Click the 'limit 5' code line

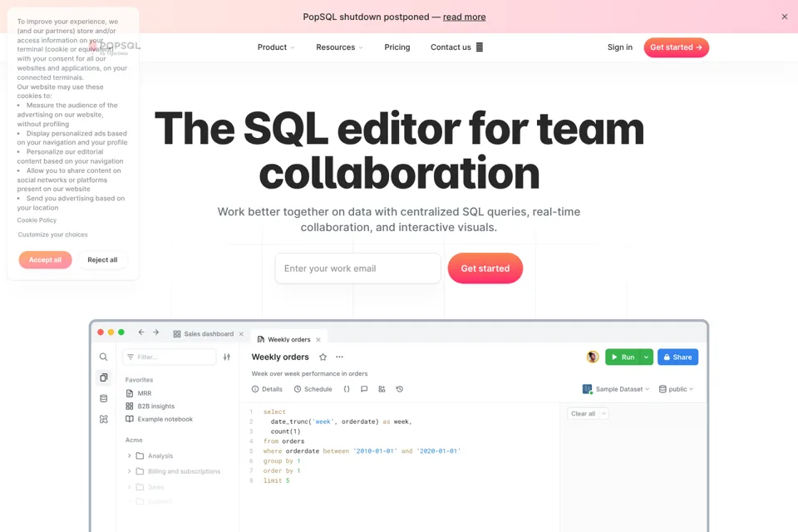(276, 480)
